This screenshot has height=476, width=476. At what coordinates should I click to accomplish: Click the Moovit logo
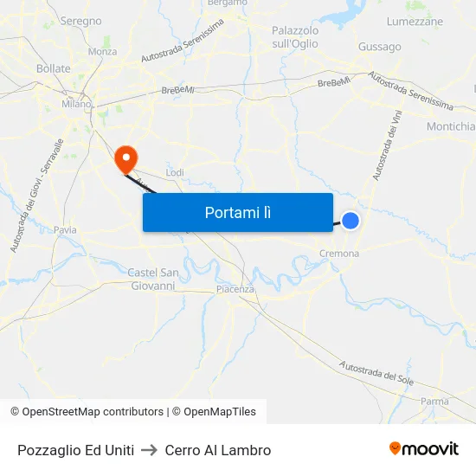[424, 448]
